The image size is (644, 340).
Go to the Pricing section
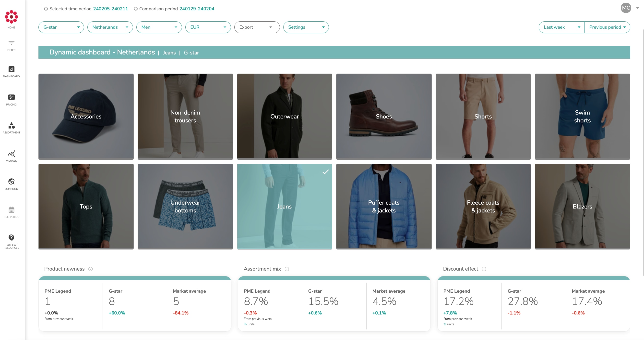pos(11,100)
